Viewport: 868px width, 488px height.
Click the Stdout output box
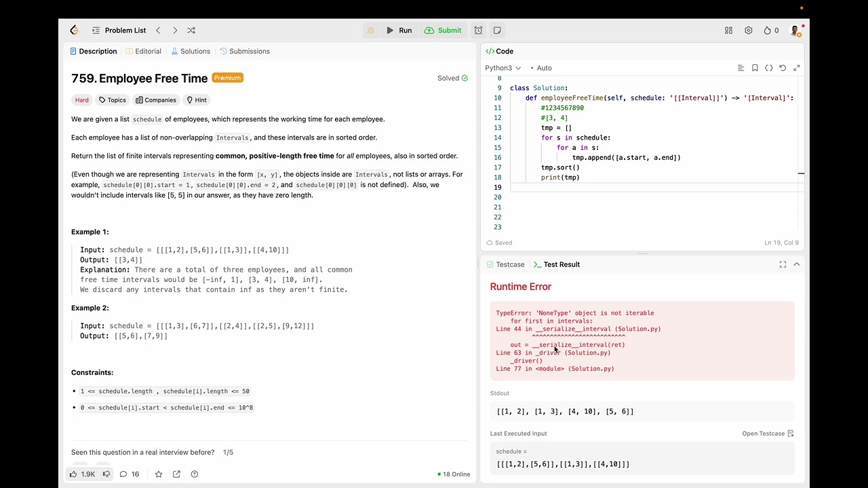coord(642,411)
